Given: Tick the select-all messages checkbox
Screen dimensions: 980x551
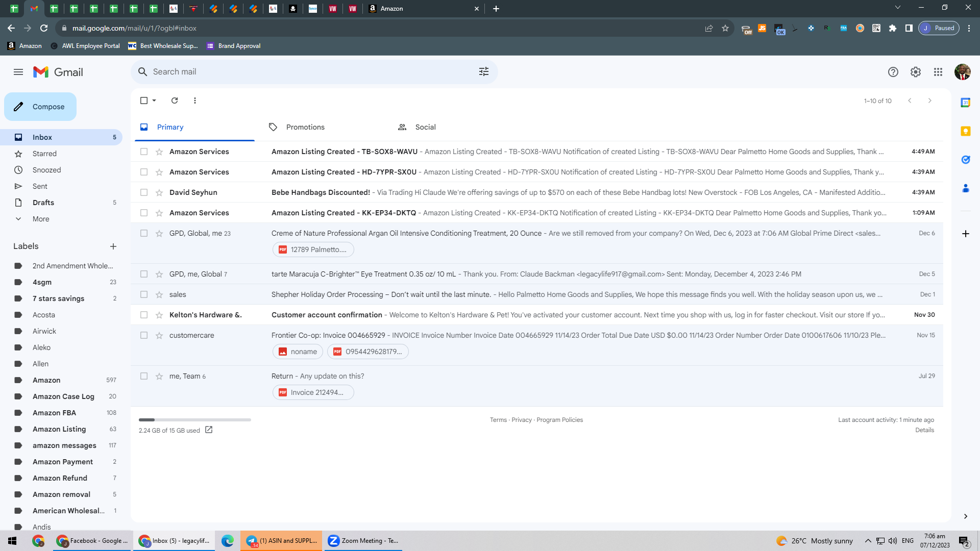Looking at the screenshot, I should [144, 101].
